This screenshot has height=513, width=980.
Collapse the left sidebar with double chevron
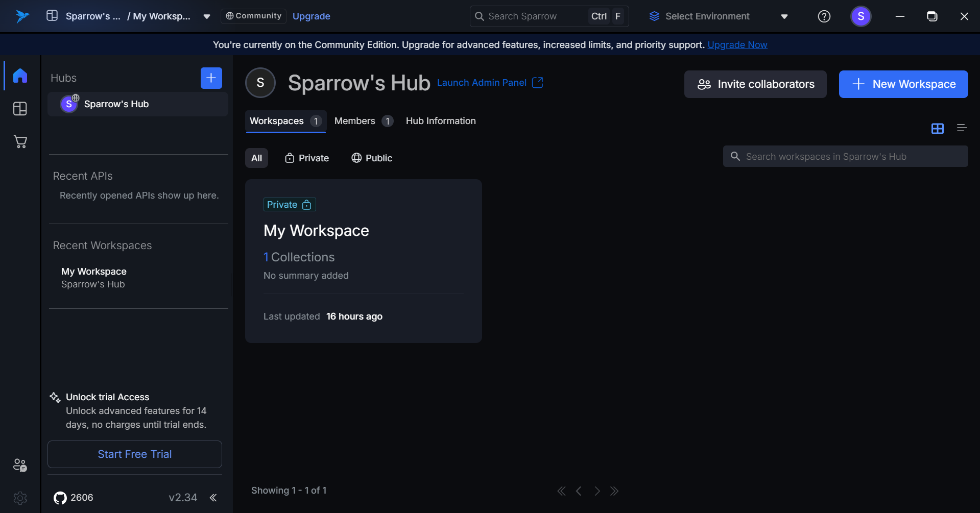point(213,497)
